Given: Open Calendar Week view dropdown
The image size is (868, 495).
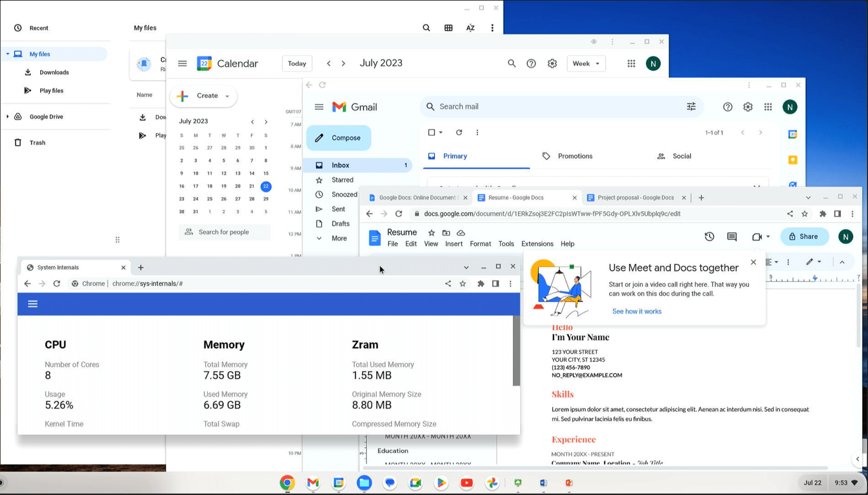Looking at the screenshot, I should pos(586,64).
